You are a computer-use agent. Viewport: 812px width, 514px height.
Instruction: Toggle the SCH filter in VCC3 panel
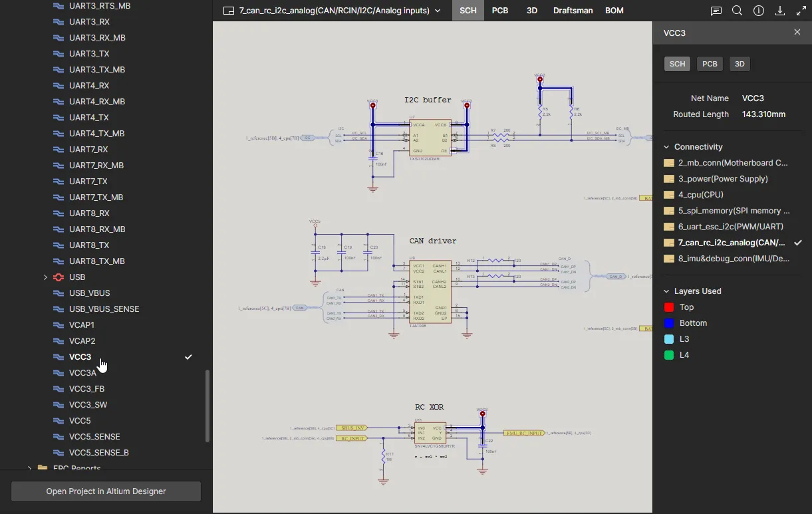pos(677,64)
